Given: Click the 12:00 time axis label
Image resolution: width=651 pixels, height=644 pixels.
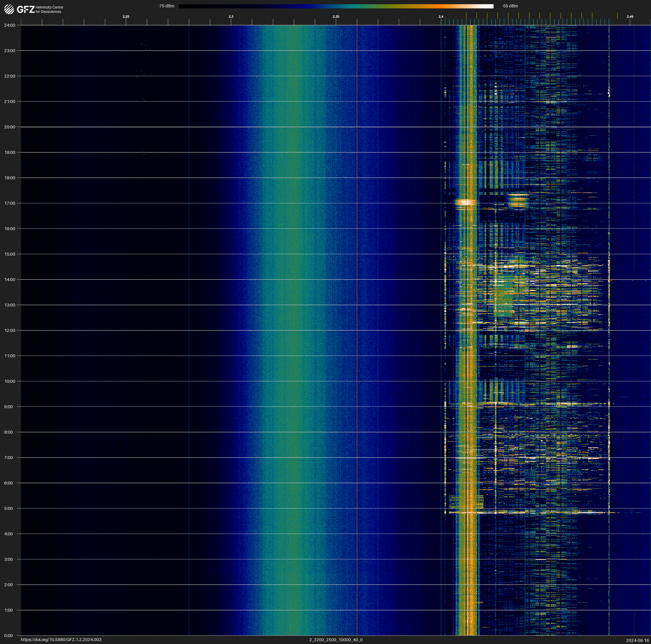Looking at the screenshot, I should click(10, 330).
